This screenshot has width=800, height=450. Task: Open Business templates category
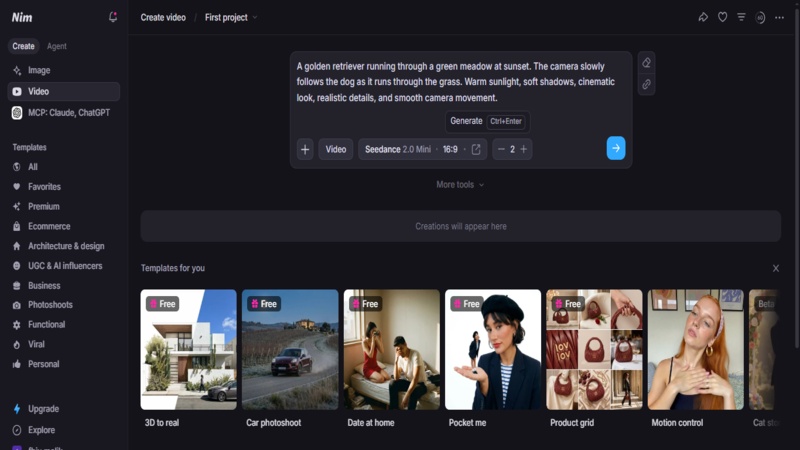coord(64,286)
